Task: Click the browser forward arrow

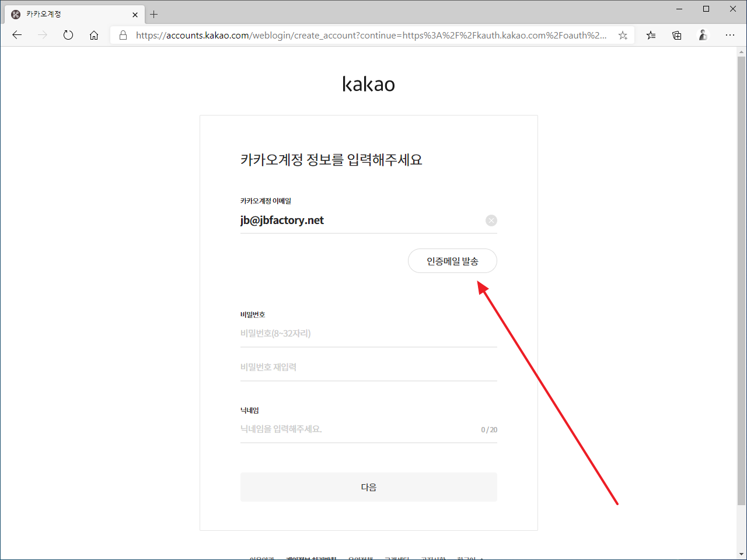Action: click(x=43, y=35)
